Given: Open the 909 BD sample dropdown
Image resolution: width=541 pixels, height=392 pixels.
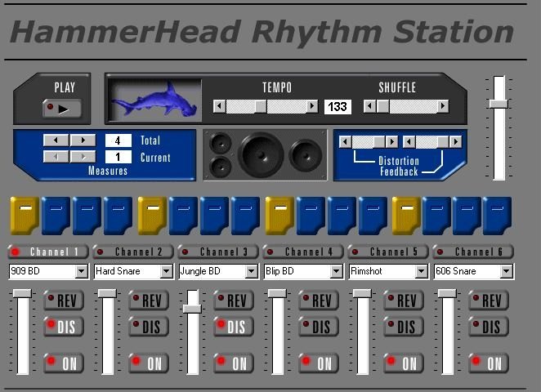Looking at the screenshot, I should click(x=82, y=271).
